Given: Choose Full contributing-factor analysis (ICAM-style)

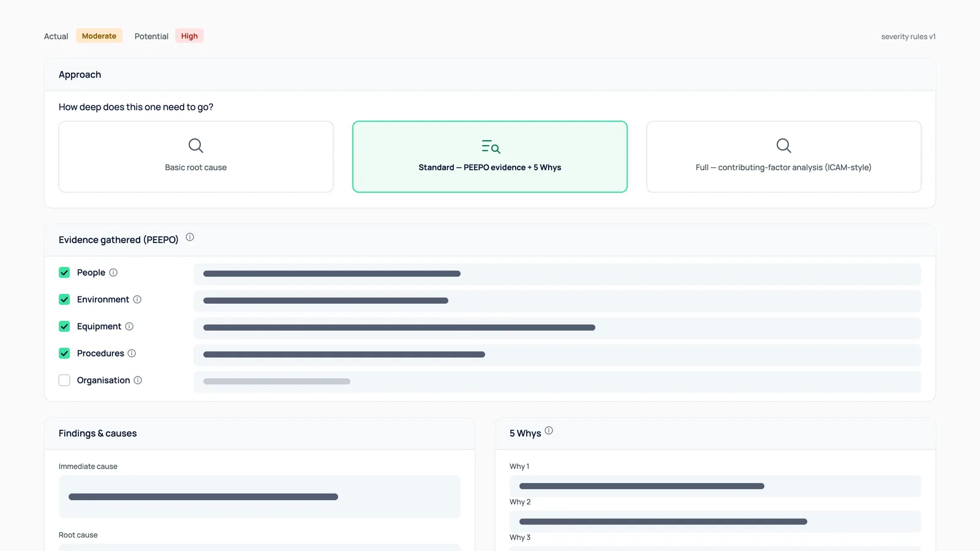Looking at the screenshot, I should point(784,157).
